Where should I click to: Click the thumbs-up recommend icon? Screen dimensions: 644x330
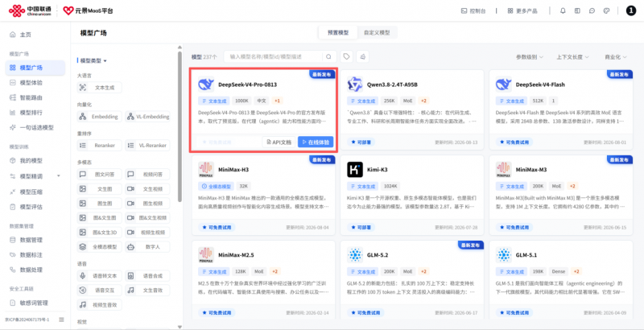pos(363,56)
